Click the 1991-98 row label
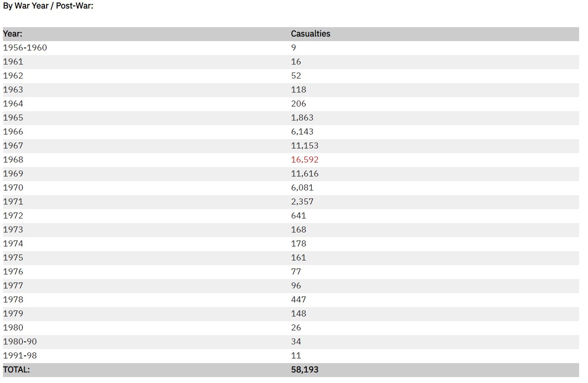Viewport: 588px width, 383px height. (x=20, y=356)
